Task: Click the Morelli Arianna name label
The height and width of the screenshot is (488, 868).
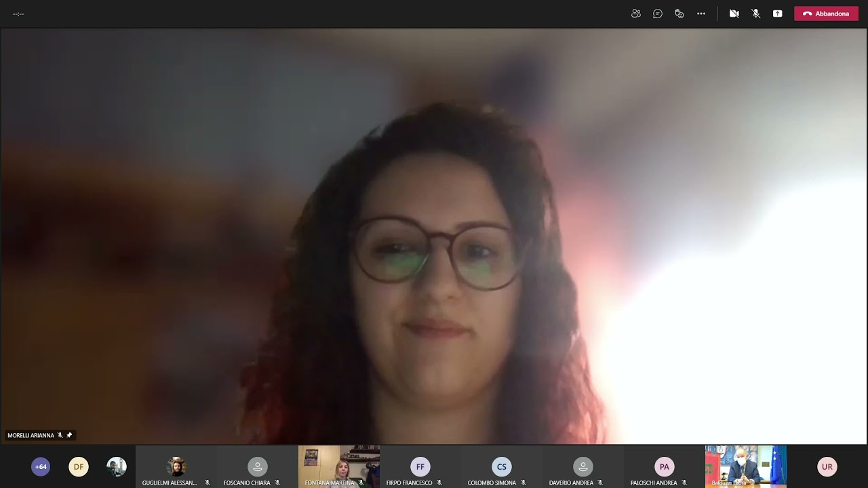Action: click(x=31, y=435)
